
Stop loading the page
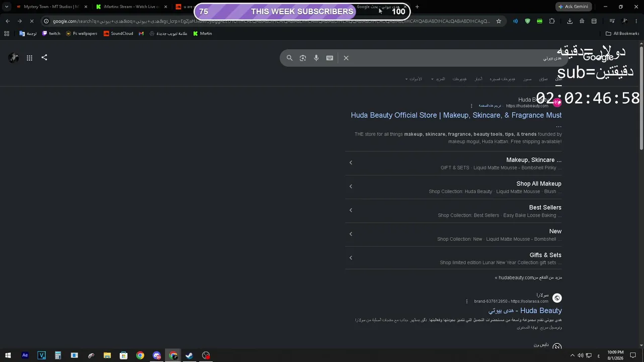tap(31, 21)
